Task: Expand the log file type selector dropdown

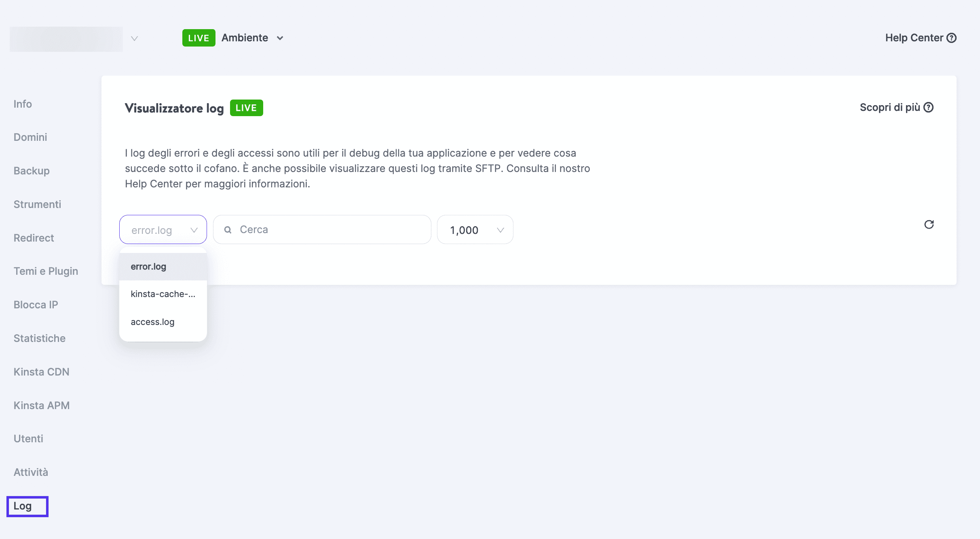Action: [x=163, y=229]
